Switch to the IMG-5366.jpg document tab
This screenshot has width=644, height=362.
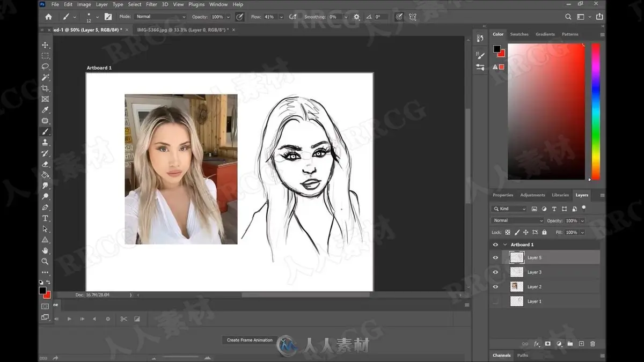click(178, 30)
